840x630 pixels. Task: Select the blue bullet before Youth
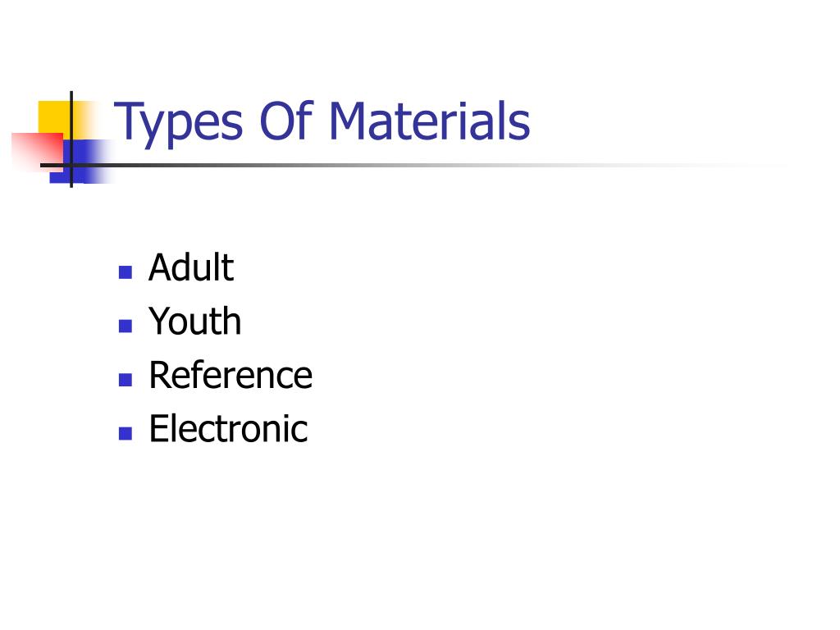pyautogui.click(x=126, y=326)
